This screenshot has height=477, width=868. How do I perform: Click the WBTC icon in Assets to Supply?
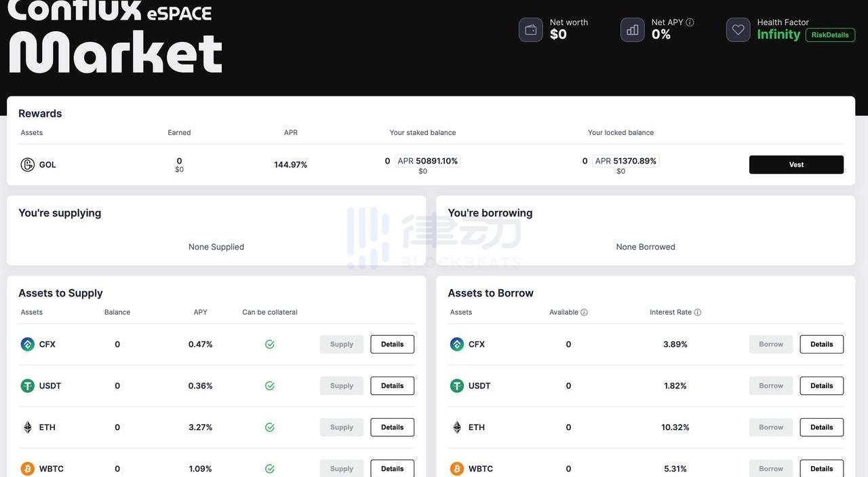[27, 469]
